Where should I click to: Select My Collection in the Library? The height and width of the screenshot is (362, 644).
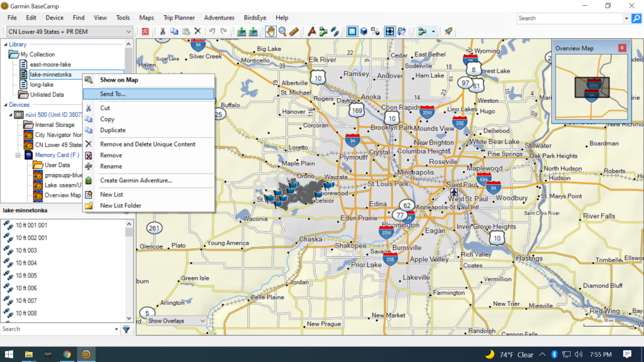pos(37,54)
